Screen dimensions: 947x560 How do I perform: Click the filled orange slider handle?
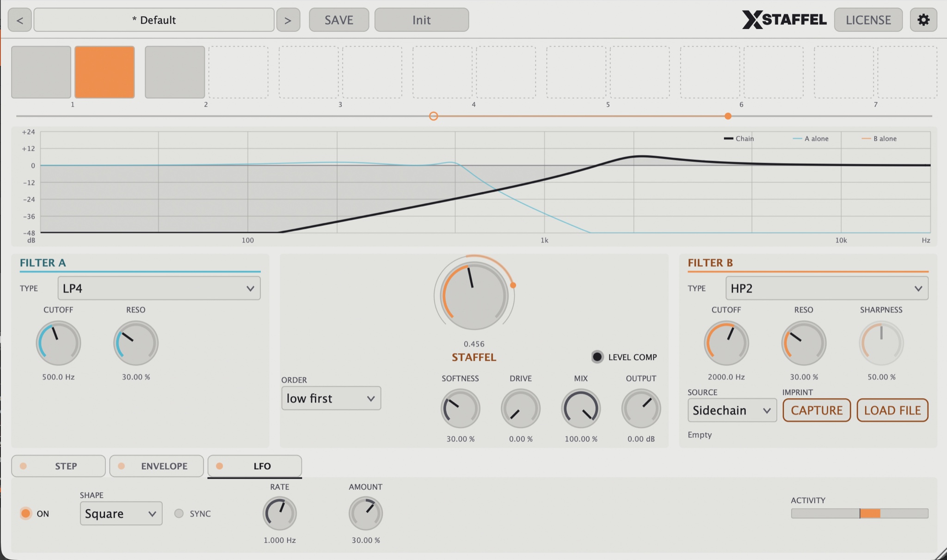click(728, 116)
